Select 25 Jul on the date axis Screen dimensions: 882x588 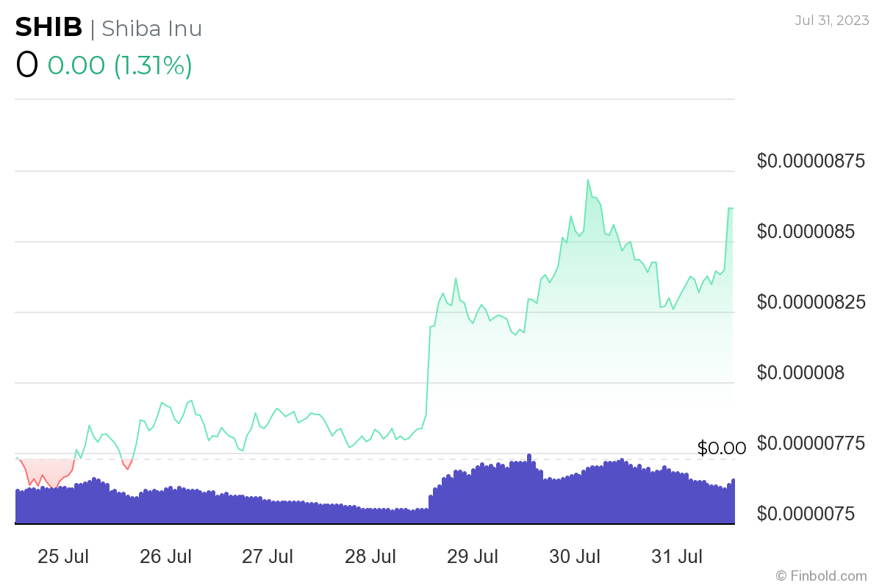[62, 556]
